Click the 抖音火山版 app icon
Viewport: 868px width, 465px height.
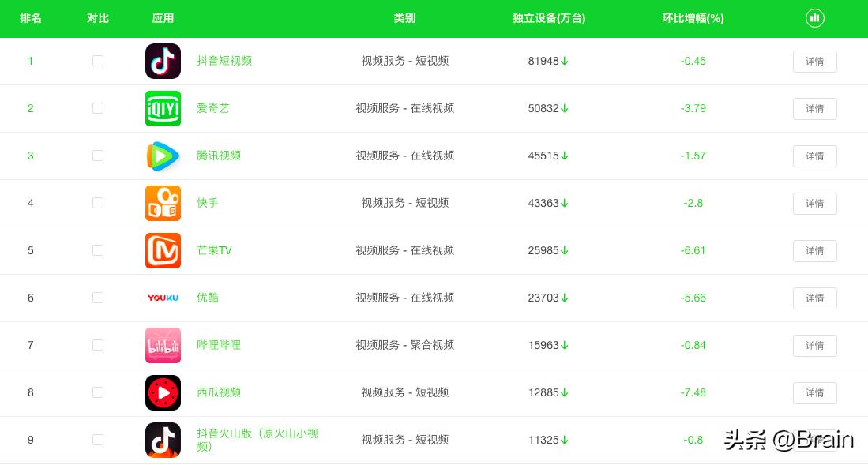click(163, 440)
